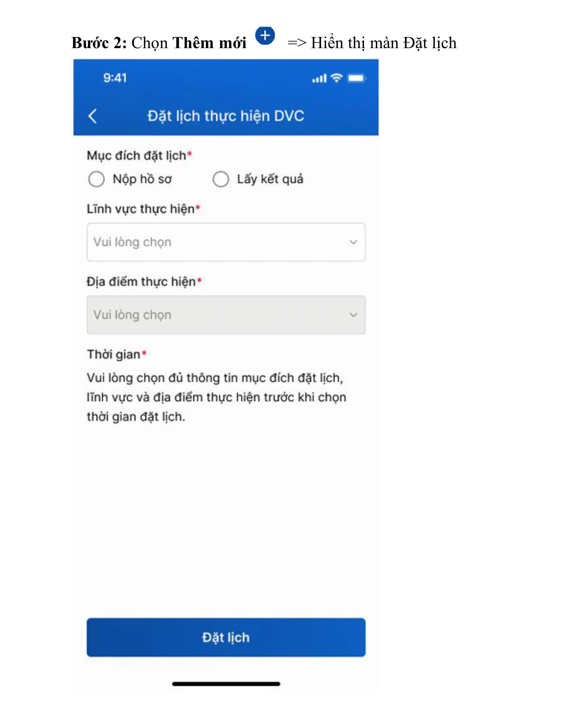This screenshot has height=728, width=573.
Task: Click the chevron in Địa điểm thực hiện field
Action: (x=353, y=314)
